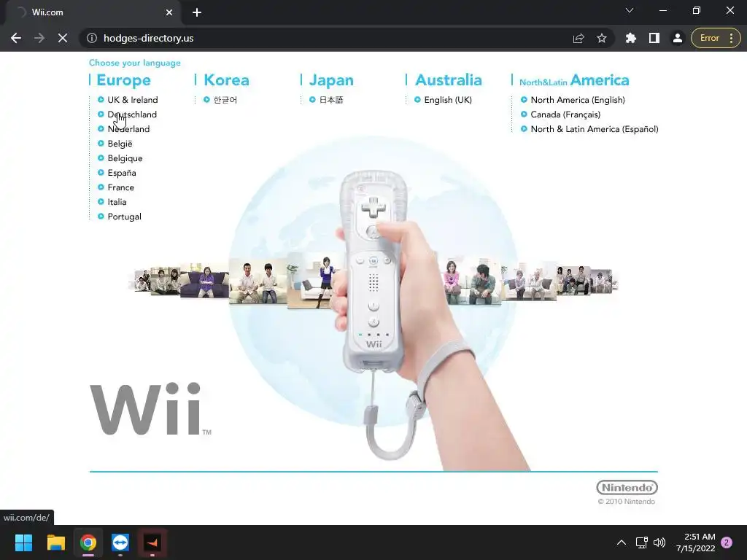The width and height of the screenshot is (747, 560).
Task: Click the Error update button
Action: pos(709,38)
